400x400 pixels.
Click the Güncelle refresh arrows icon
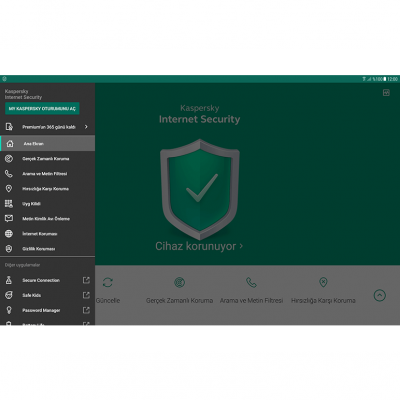click(x=108, y=283)
